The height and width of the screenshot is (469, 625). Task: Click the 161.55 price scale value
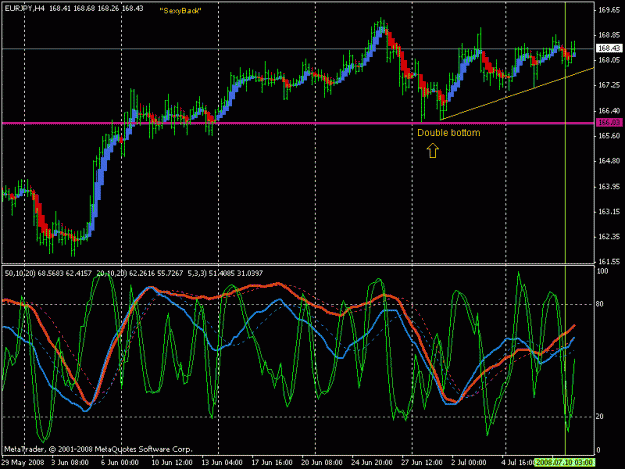coord(609,262)
